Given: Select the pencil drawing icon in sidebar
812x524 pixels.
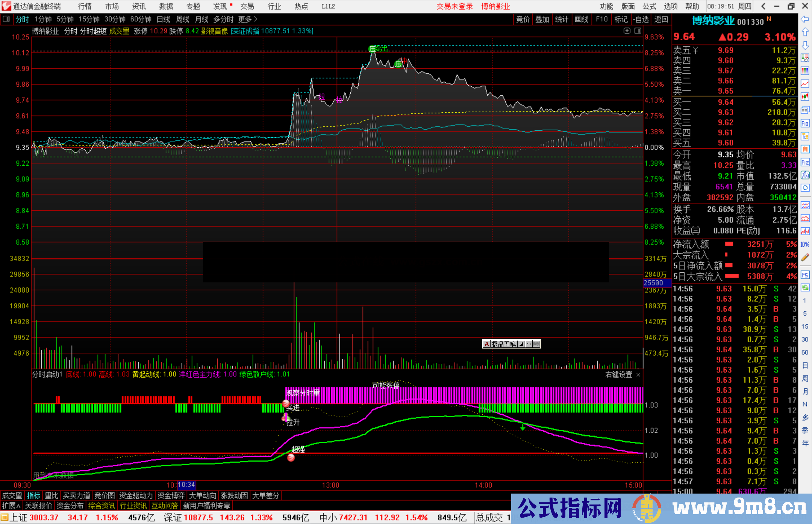Looking at the screenshot, I should point(805,258).
